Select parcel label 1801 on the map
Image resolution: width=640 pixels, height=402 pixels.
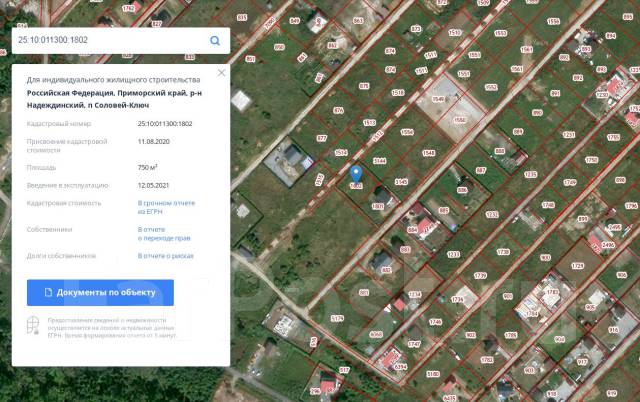point(378,207)
